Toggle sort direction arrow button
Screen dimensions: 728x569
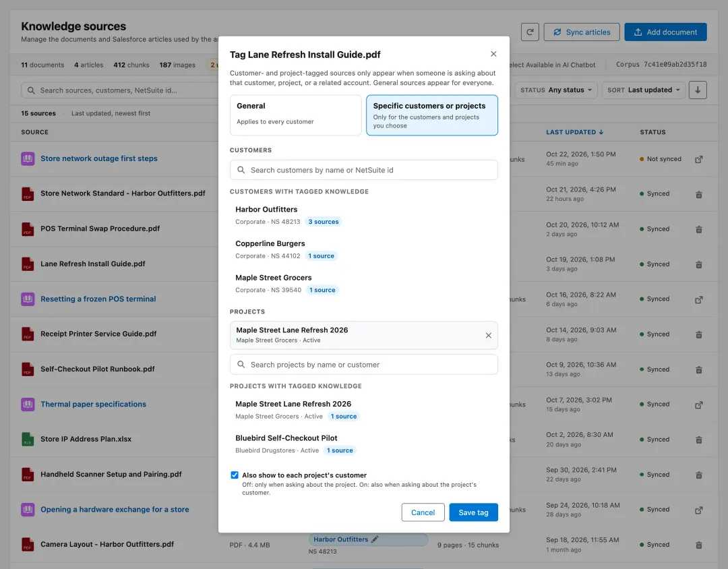(x=698, y=90)
